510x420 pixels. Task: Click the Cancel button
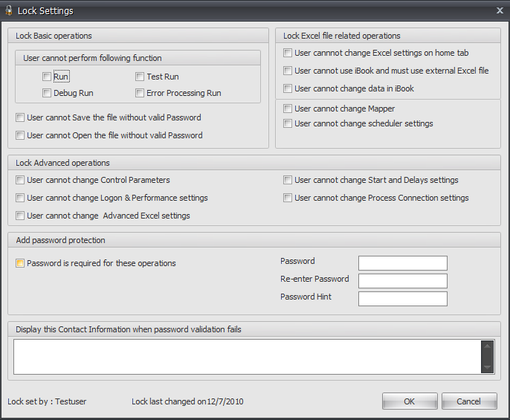pyautogui.click(x=468, y=401)
